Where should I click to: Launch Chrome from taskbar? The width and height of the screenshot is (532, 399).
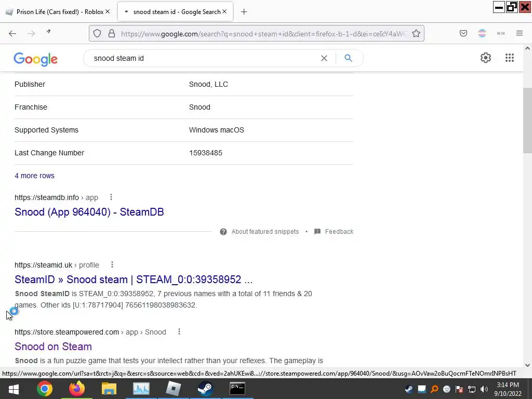pyautogui.click(x=45, y=389)
